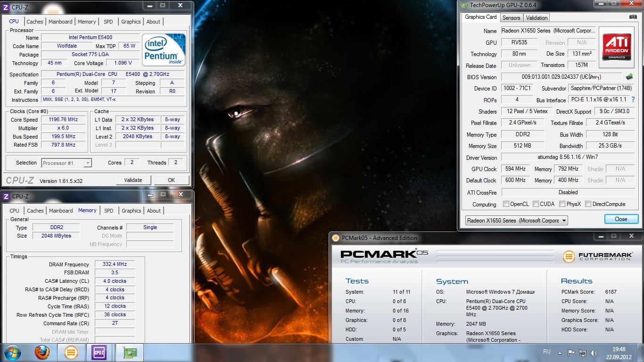The image size is (644, 362).
Task: Toggle the PhysX checkbox
Action: coord(562,204)
